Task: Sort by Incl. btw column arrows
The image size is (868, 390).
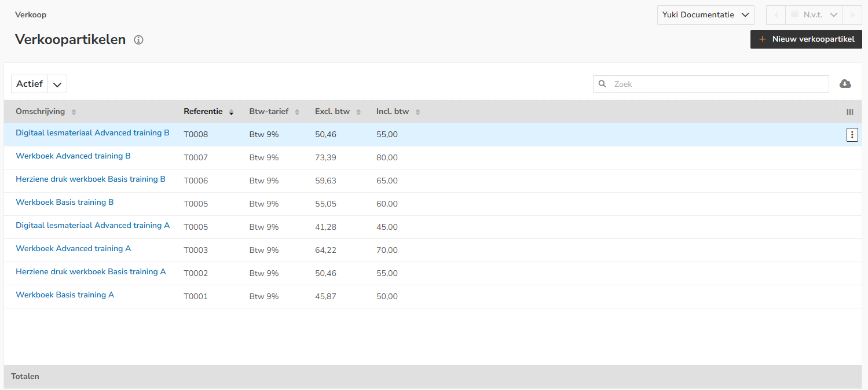Action: (x=417, y=112)
